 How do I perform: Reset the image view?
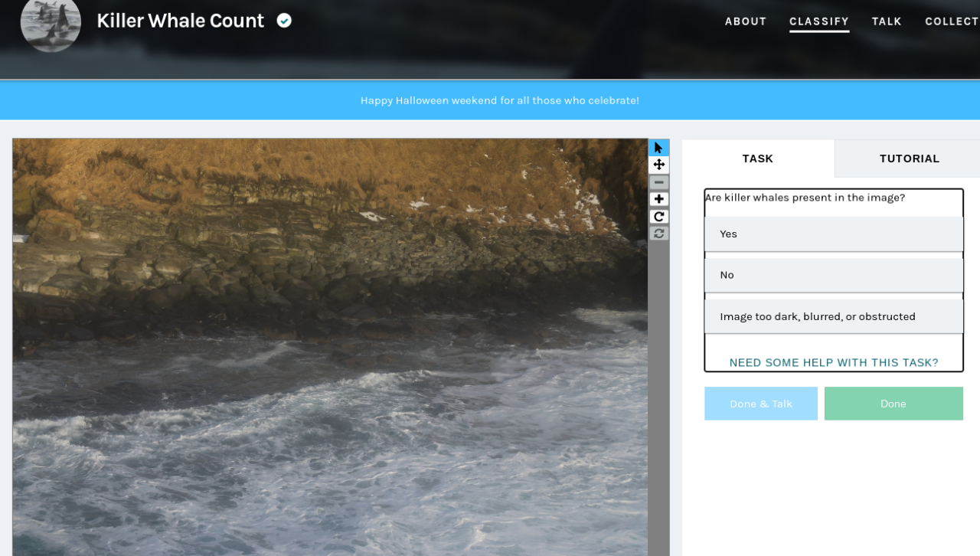click(x=658, y=234)
